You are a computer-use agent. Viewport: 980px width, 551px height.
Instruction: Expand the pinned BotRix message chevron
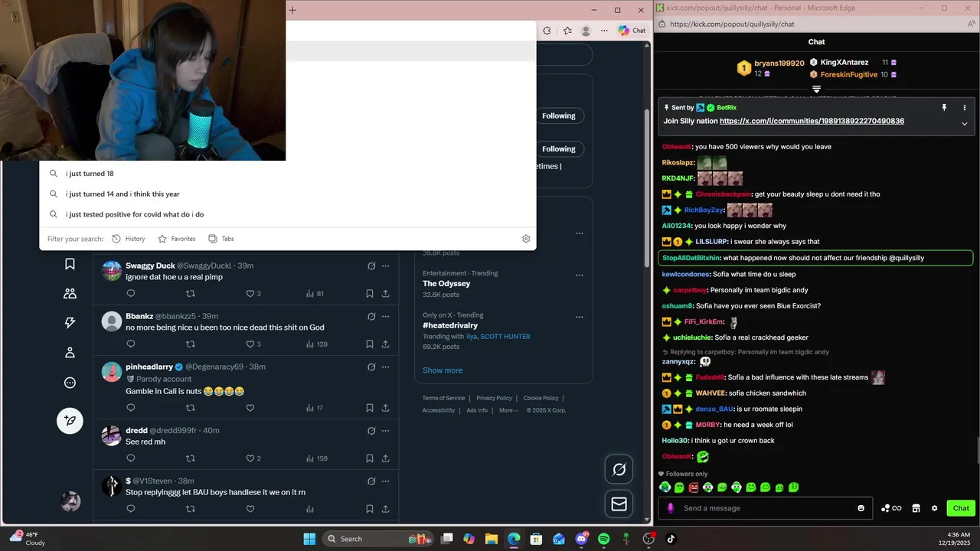[965, 123]
